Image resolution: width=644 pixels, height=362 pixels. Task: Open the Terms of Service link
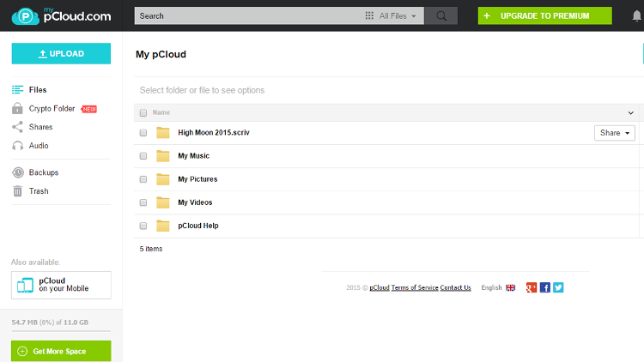coord(415,287)
